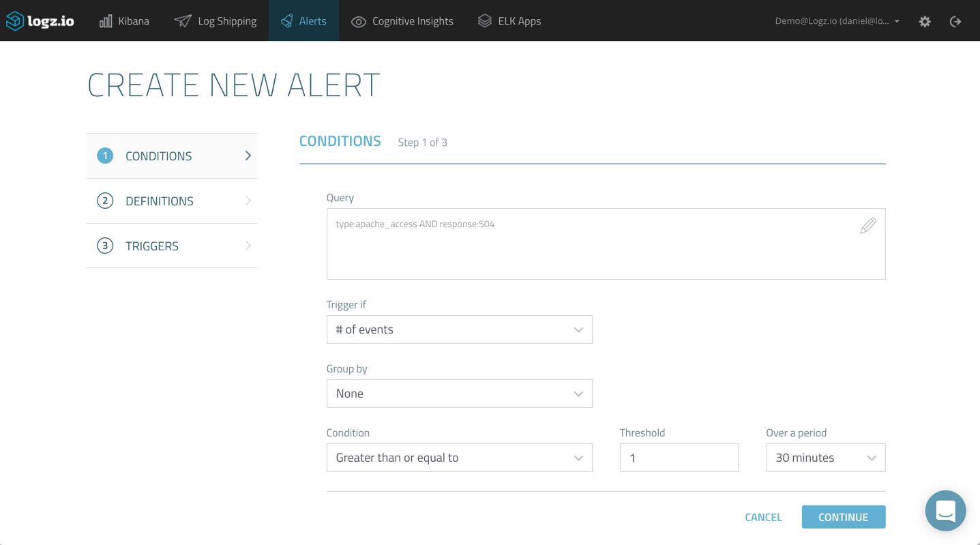The height and width of the screenshot is (545, 980).
Task: Click the 'Query' label
Action: [x=340, y=198]
